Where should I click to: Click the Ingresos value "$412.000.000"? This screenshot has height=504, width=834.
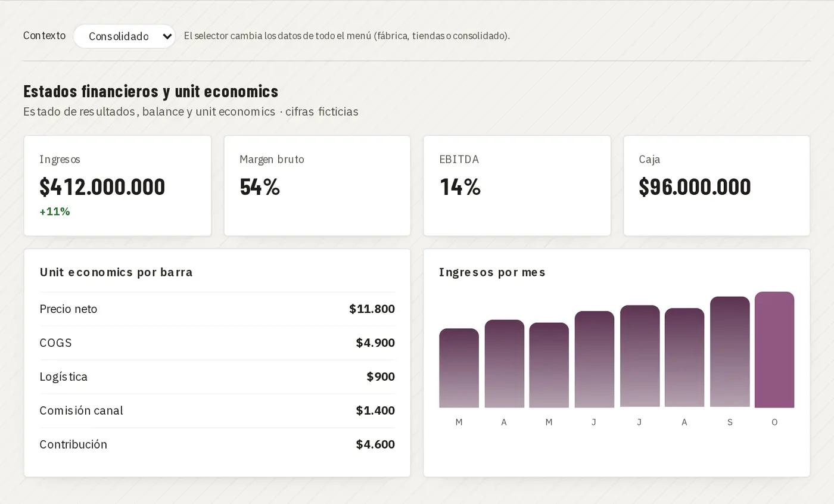(102, 187)
